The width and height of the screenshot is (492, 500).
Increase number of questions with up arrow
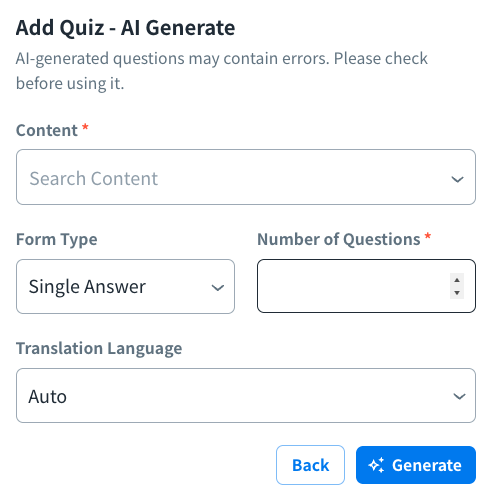click(x=457, y=280)
